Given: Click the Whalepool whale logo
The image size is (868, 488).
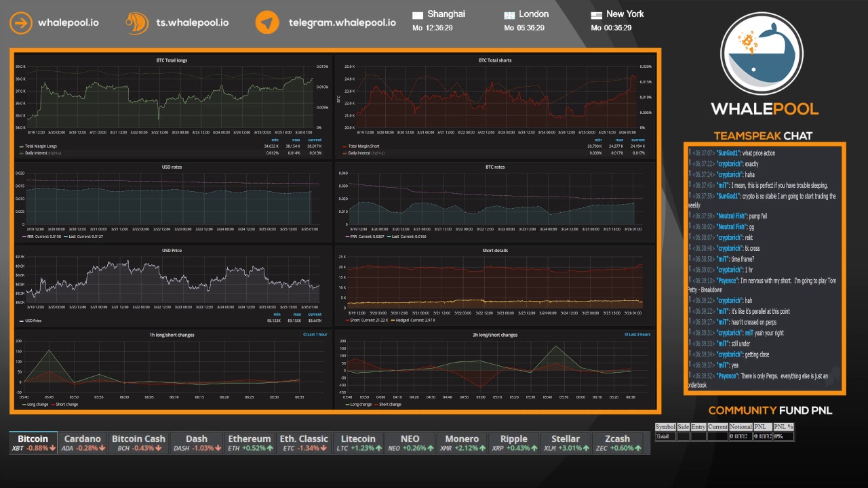Looking at the screenshot, I should point(762,54).
